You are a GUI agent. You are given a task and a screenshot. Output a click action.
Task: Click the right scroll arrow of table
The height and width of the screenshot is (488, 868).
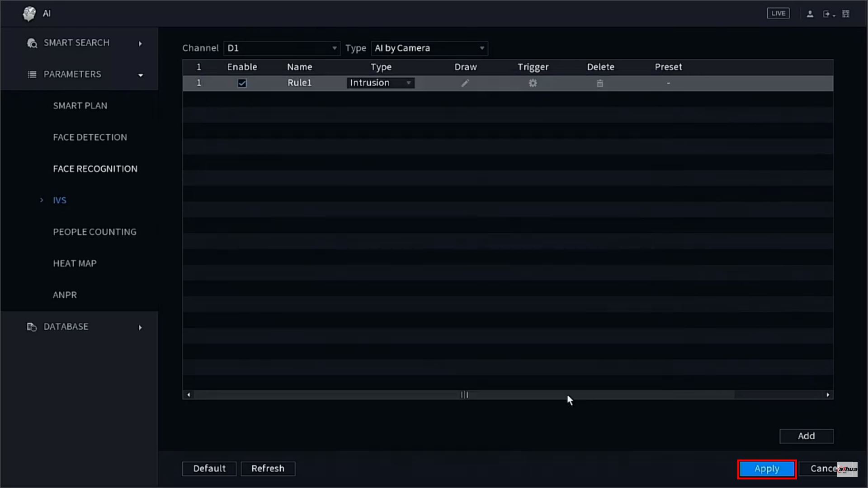click(828, 395)
